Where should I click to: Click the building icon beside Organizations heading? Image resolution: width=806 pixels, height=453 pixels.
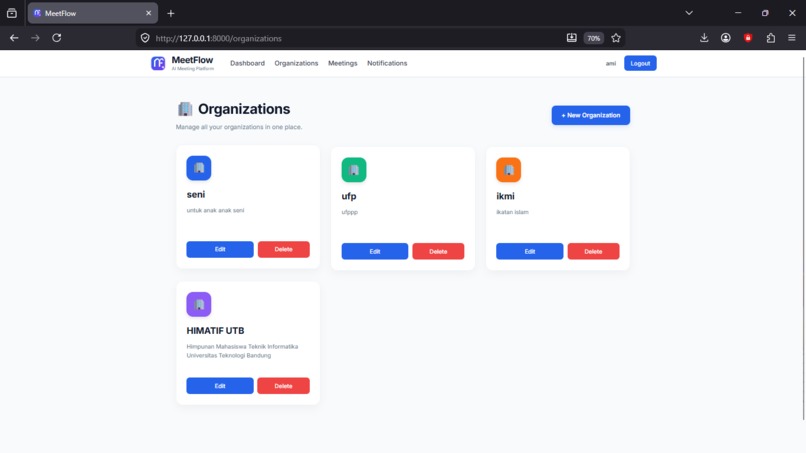[185, 109]
